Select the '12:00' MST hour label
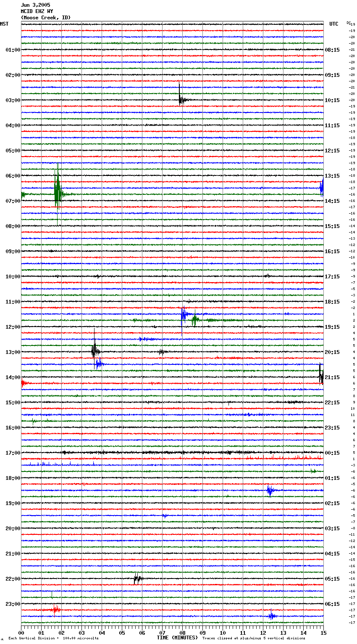 (13, 327)
